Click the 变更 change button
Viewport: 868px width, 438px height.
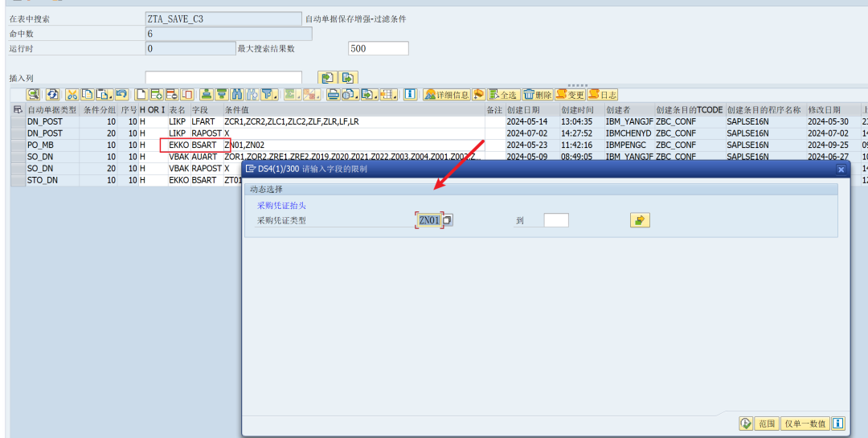point(570,95)
